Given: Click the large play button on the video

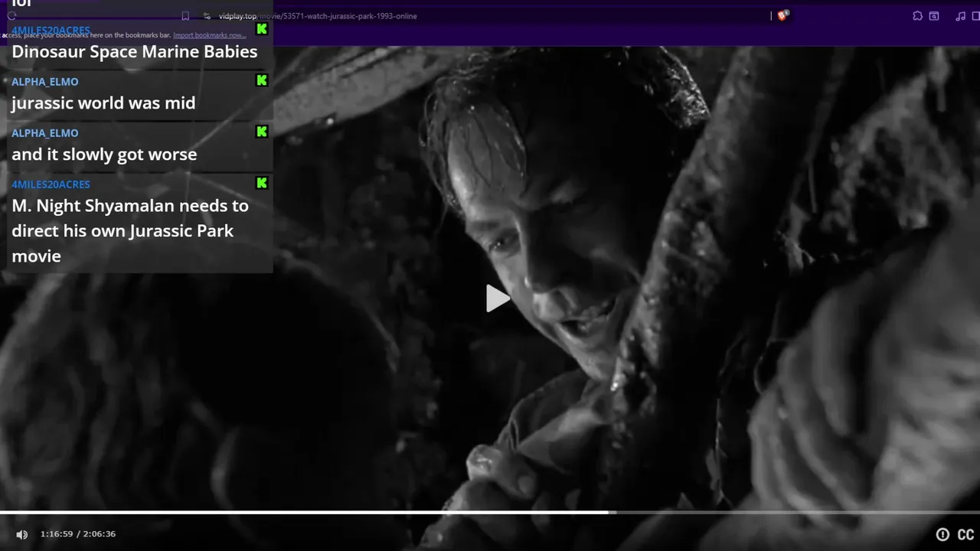Looking at the screenshot, I should click(498, 298).
